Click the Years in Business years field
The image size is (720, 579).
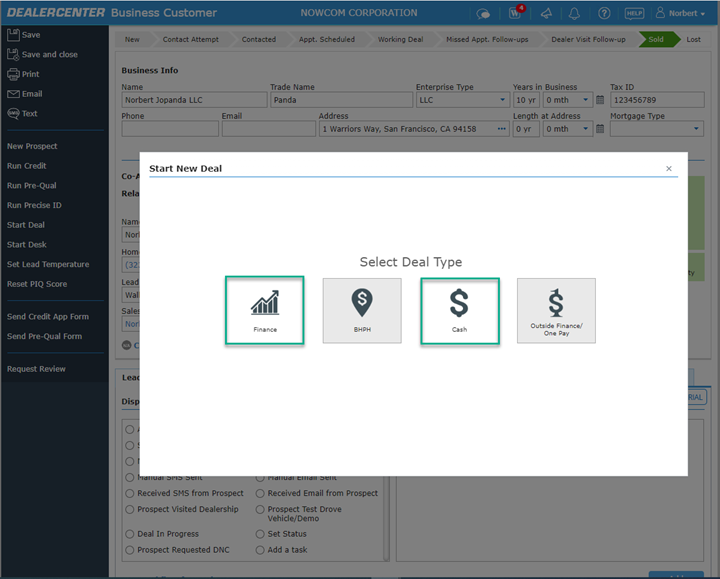click(x=526, y=100)
